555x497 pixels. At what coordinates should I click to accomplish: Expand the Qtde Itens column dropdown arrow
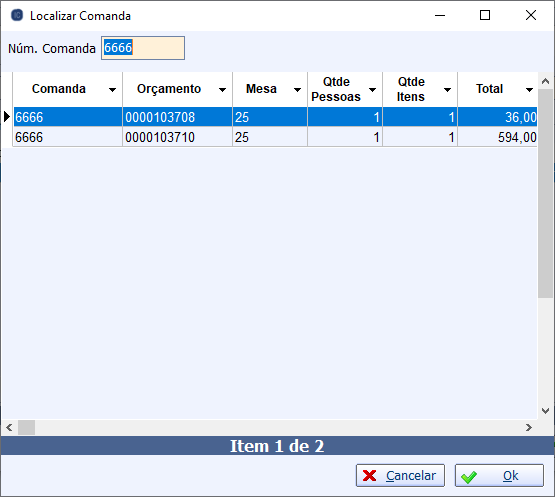coord(448,90)
